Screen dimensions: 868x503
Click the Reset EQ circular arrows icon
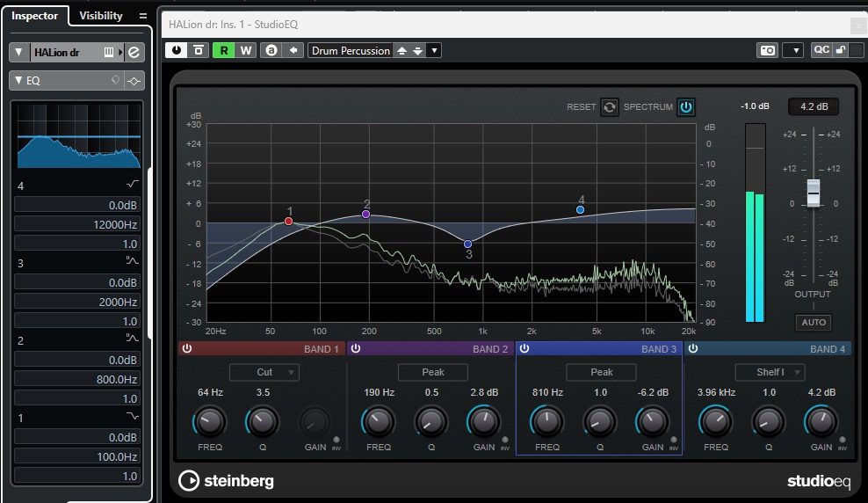[610, 107]
